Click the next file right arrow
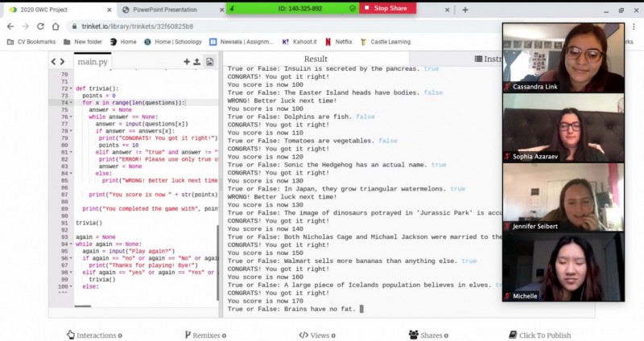 click(63, 61)
